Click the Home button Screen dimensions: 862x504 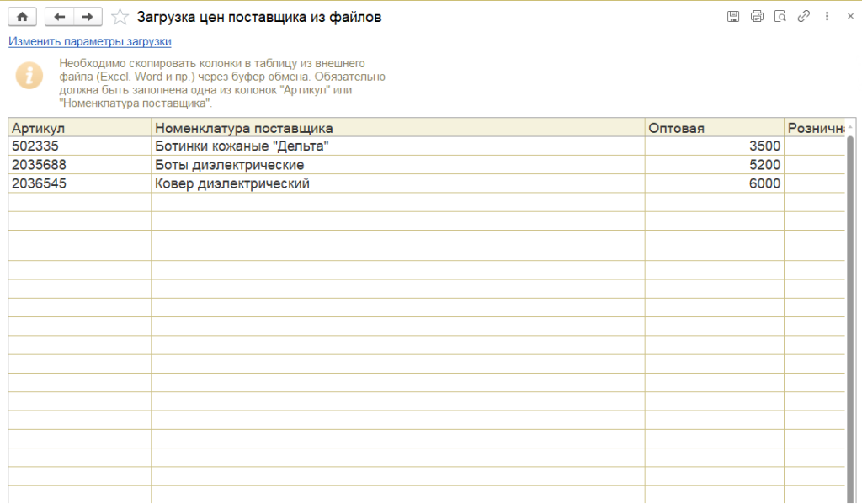pos(22,17)
